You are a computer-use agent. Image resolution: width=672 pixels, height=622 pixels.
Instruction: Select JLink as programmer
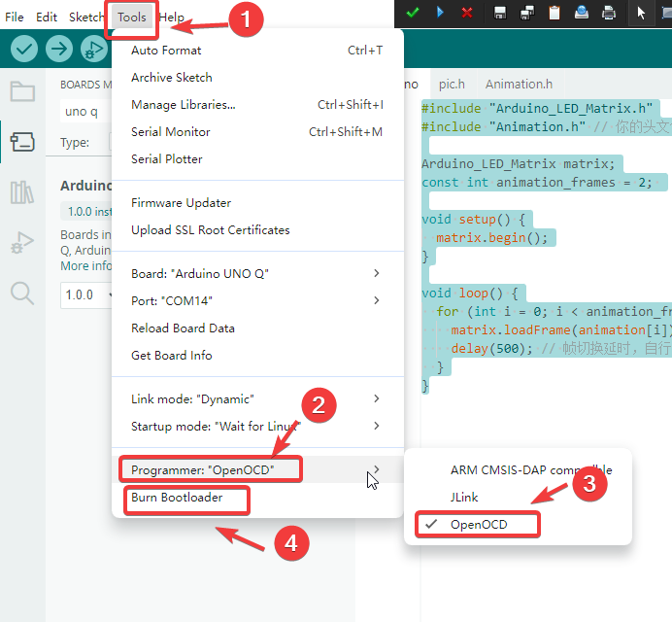pyautogui.click(x=518, y=498)
